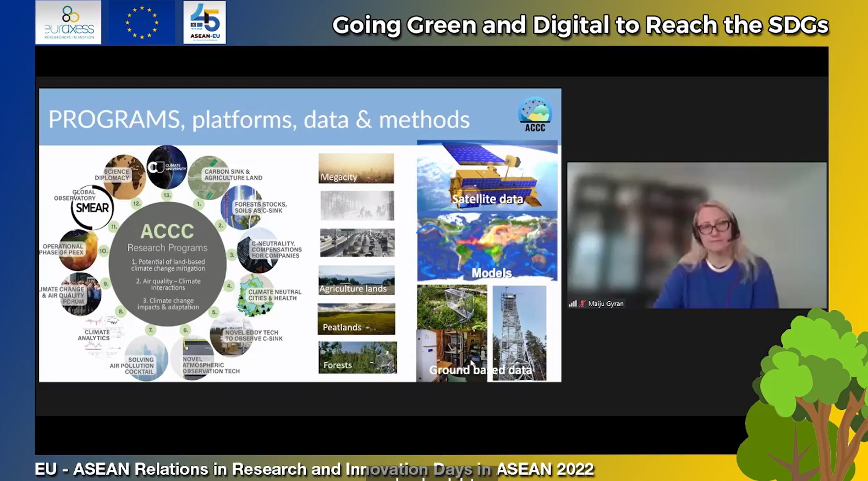Select the Climate University circle

[167, 167]
